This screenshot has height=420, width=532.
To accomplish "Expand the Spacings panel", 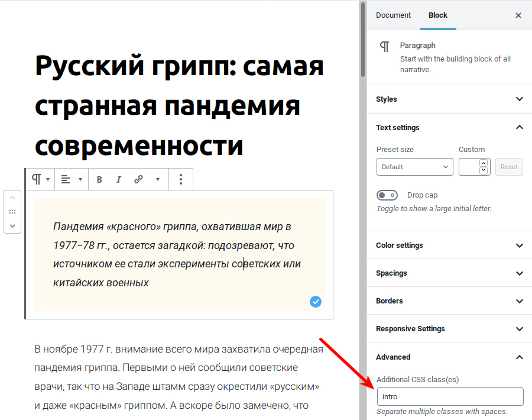I will [449, 273].
